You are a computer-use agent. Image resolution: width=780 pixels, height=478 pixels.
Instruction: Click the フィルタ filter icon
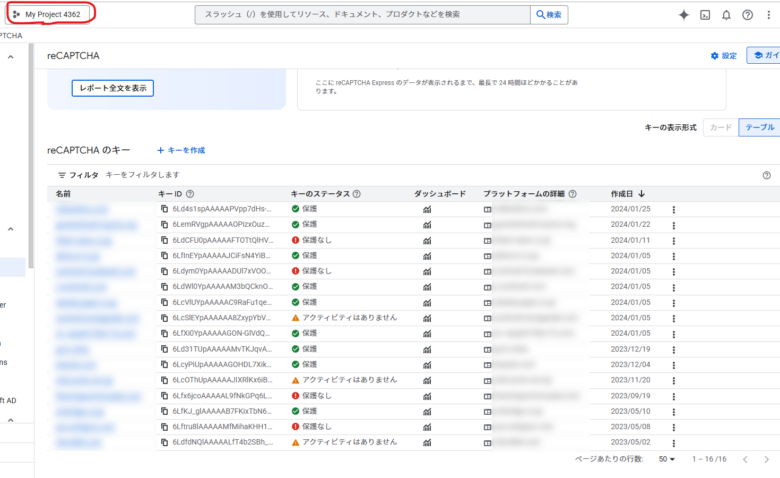(x=62, y=175)
